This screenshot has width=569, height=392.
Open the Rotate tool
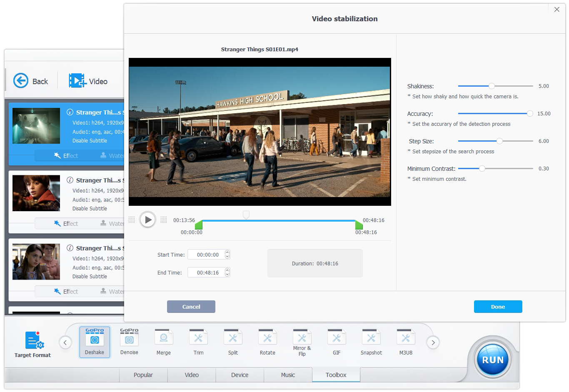[x=267, y=342]
